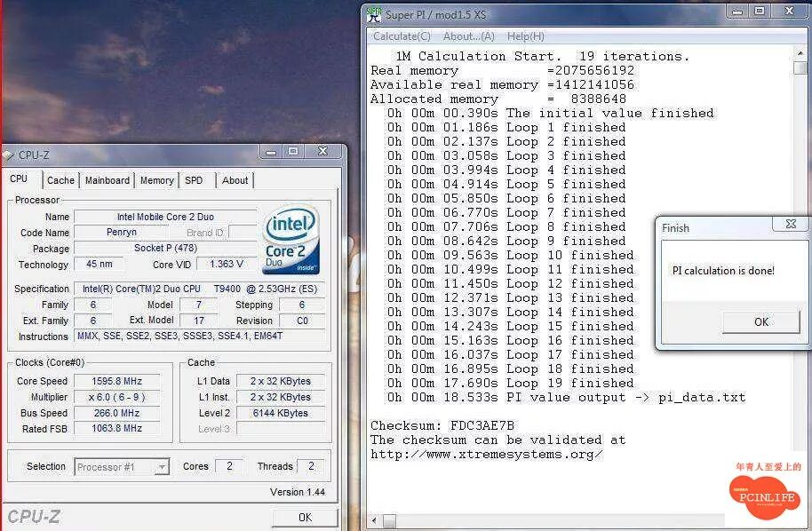Screen dimensions: 812x531
Task: Click the Threads count field
Action: (x=311, y=466)
